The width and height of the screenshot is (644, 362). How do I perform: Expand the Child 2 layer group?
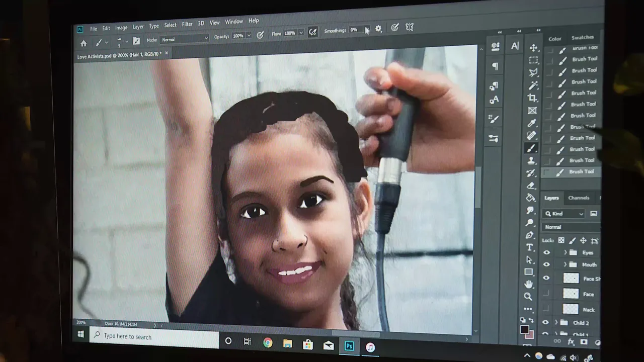(x=556, y=323)
